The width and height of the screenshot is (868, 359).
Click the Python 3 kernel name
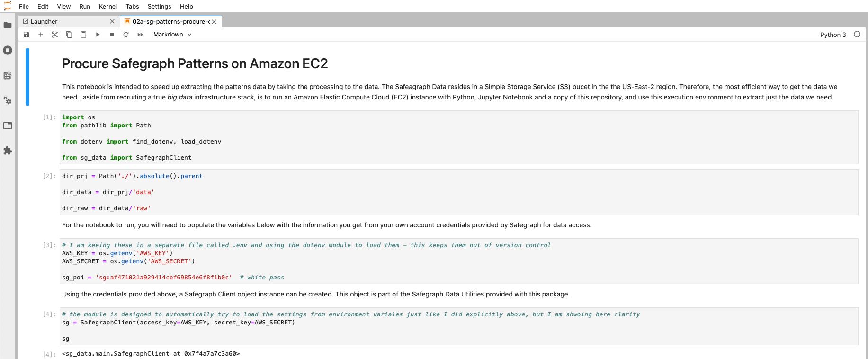(833, 35)
